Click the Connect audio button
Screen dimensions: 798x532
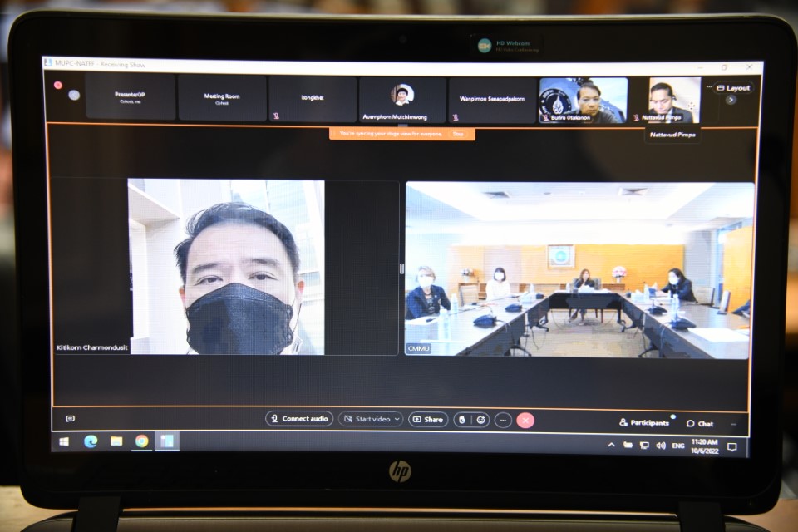click(299, 419)
